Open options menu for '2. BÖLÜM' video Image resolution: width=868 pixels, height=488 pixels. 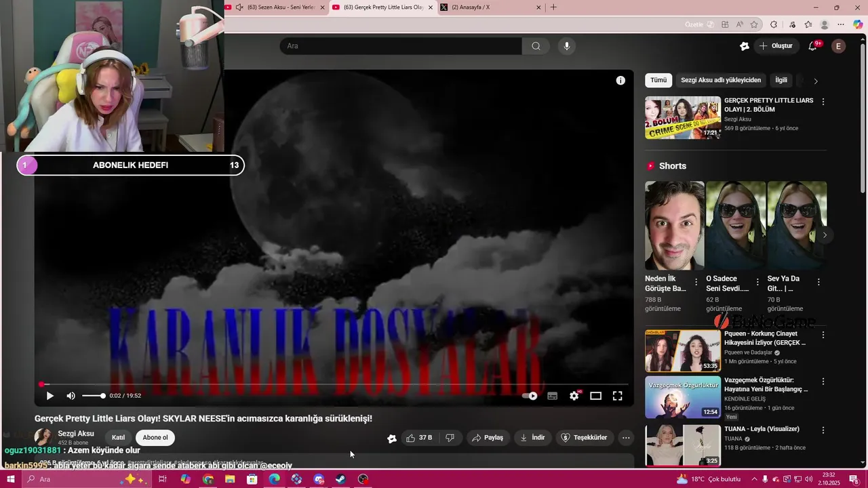[x=823, y=102]
